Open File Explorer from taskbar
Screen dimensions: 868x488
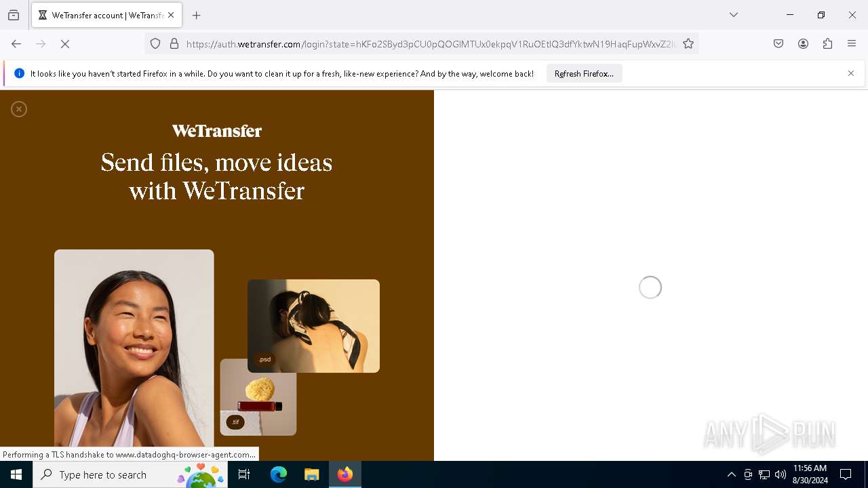pyautogui.click(x=311, y=474)
